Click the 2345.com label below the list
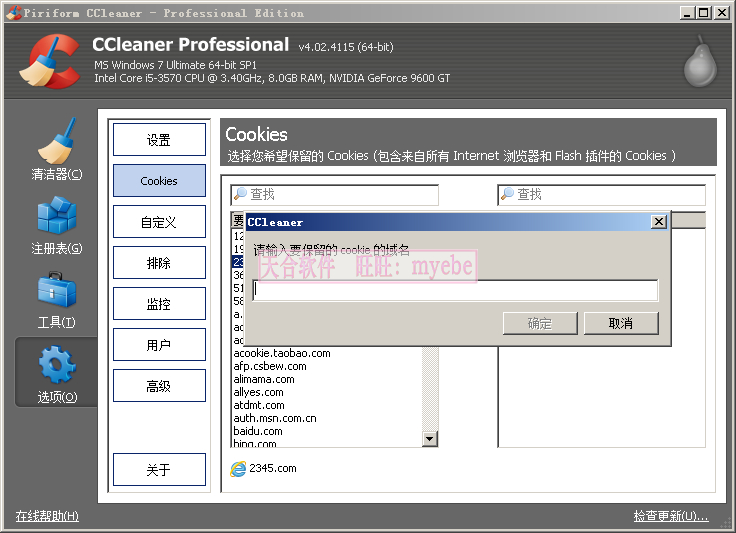The height and width of the screenshot is (533, 736). (273, 468)
